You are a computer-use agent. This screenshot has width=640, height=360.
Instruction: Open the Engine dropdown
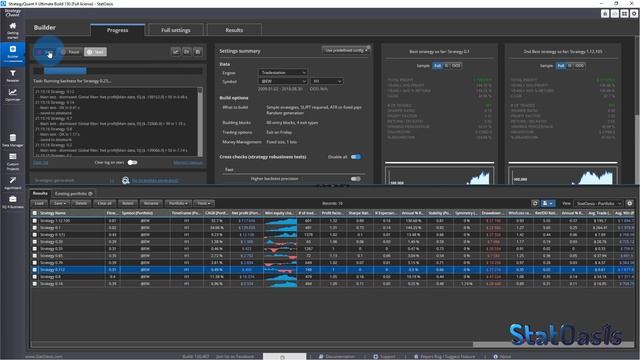click(282, 73)
